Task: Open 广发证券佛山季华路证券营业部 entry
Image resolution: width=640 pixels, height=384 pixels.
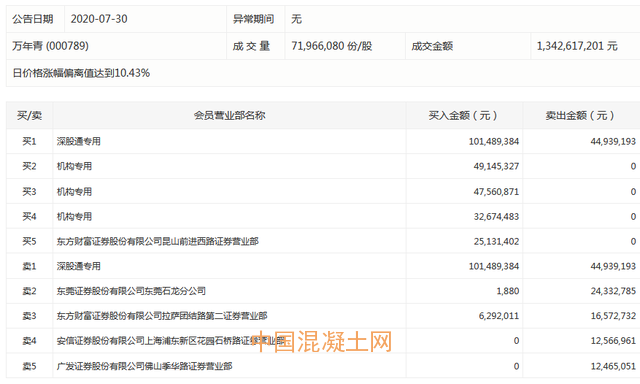Action: [144, 366]
